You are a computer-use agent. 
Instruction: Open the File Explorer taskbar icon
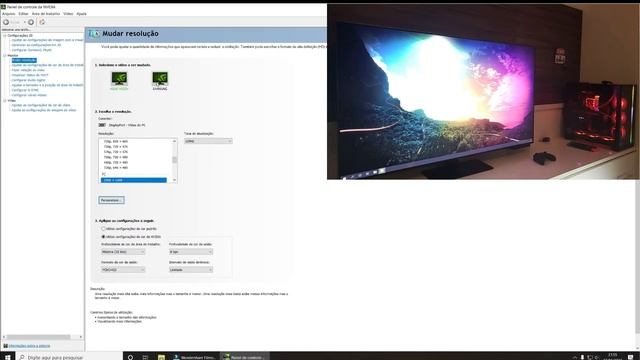pyautogui.click(x=162, y=357)
